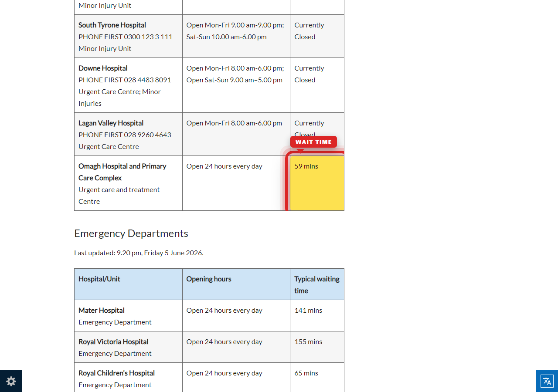Select South Tyrone Currently Closed status
The height and width of the screenshot is (392, 558).
point(309,31)
